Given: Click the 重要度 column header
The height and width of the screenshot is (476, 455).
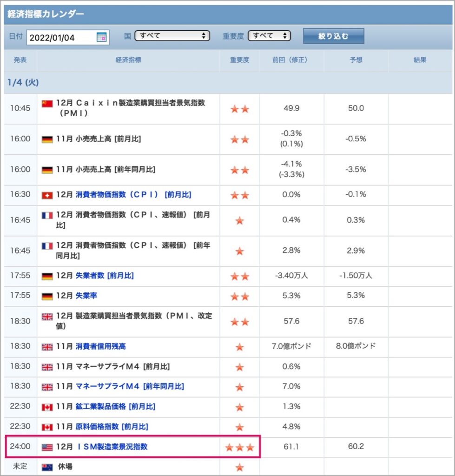Looking at the screenshot, I should 240,60.
